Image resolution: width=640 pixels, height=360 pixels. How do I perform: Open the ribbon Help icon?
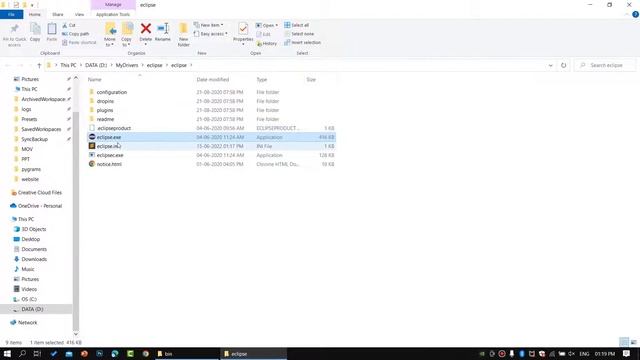[x=635, y=14]
